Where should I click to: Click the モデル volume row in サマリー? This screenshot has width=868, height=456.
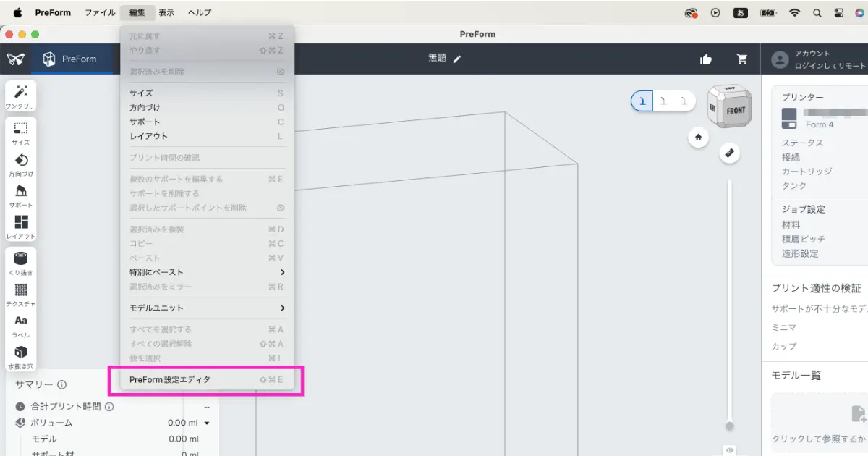pyautogui.click(x=116, y=439)
